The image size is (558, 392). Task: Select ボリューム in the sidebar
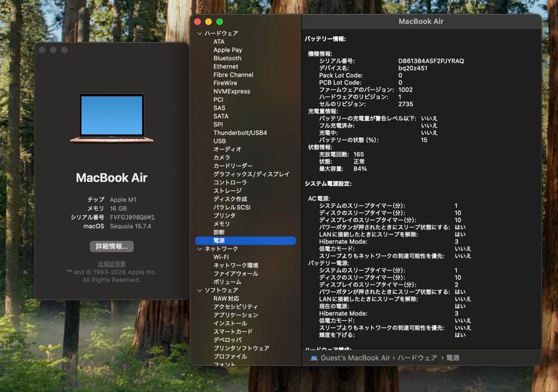click(227, 282)
